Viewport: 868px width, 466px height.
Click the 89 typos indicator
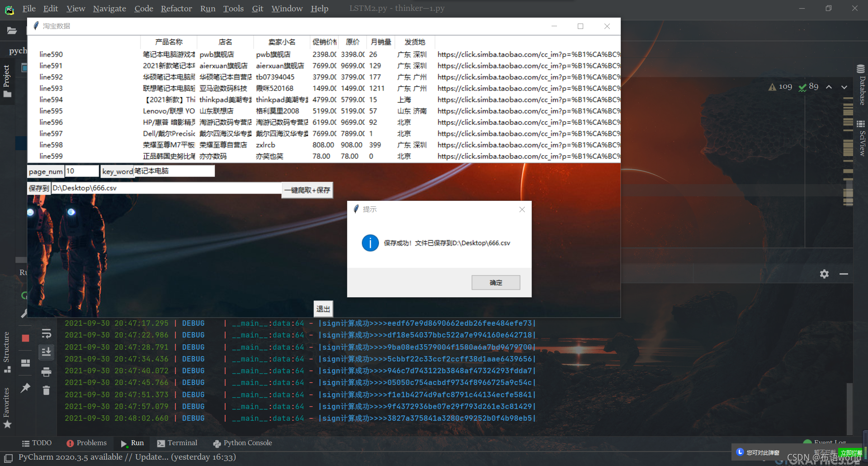[808, 86]
